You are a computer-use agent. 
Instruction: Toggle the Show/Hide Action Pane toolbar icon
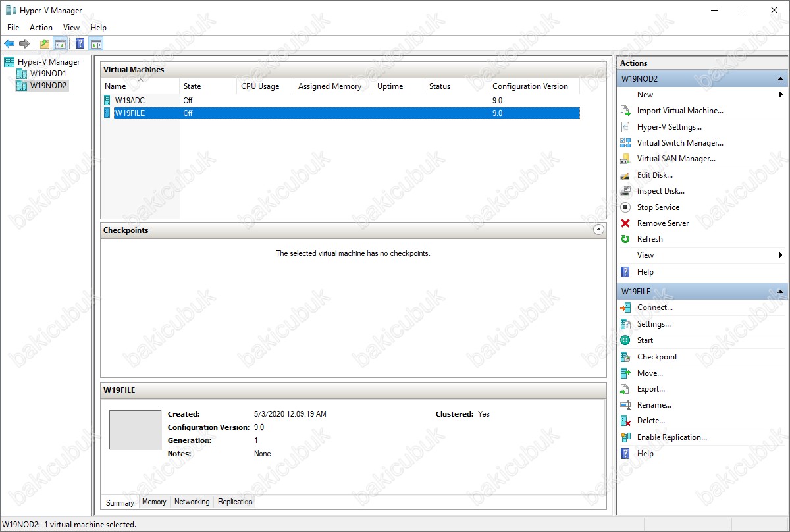tap(96, 44)
